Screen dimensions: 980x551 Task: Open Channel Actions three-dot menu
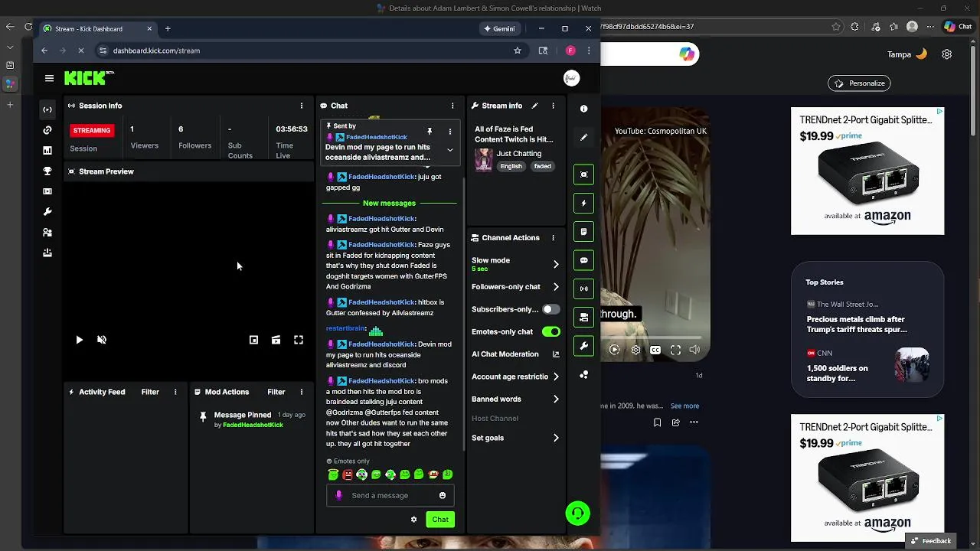[553, 238]
